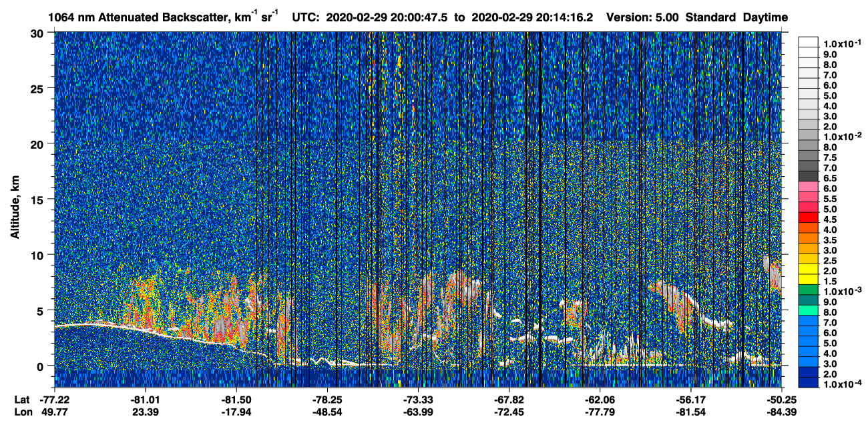
Task: Click longitude value '49.77'
Action: [x=55, y=412]
